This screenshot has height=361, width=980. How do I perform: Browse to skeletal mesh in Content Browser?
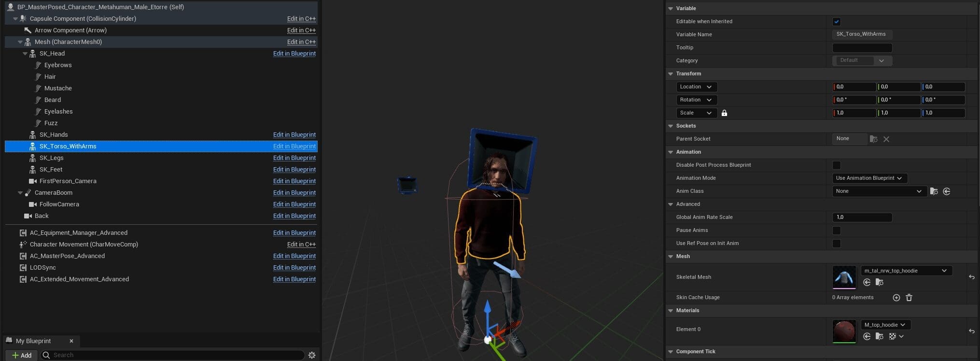pyautogui.click(x=879, y=282)
